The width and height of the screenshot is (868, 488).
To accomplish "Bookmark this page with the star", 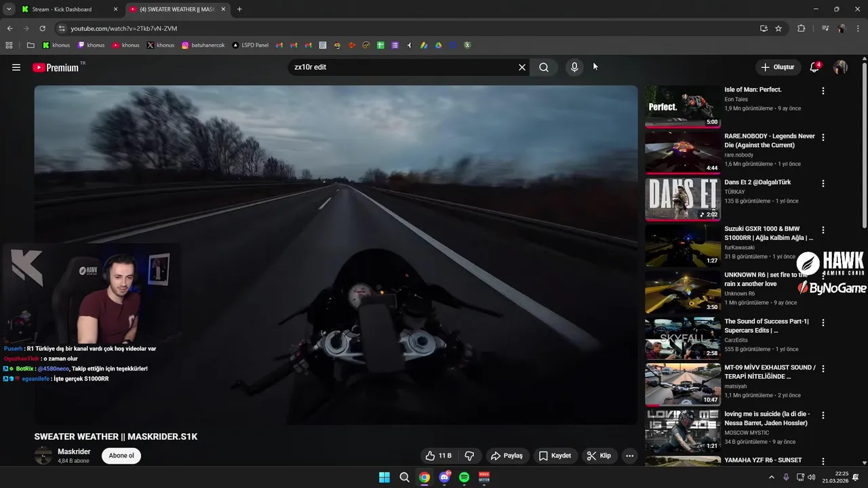I will coord(778,28).
